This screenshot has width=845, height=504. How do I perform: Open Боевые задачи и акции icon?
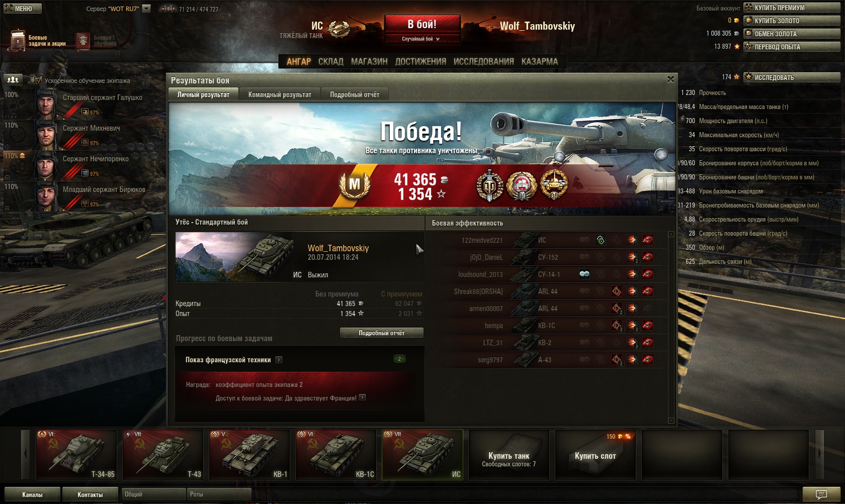pos(18,40)
